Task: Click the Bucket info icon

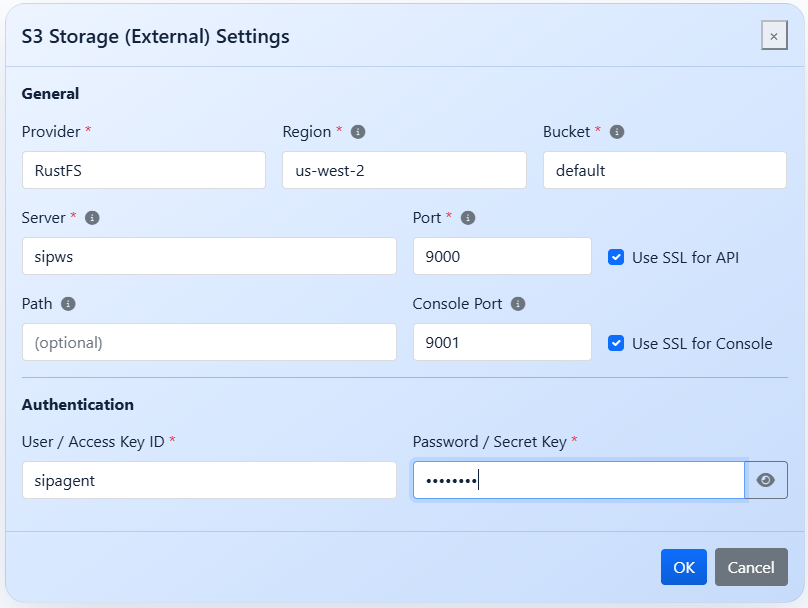Action: [x=617, y=132]
